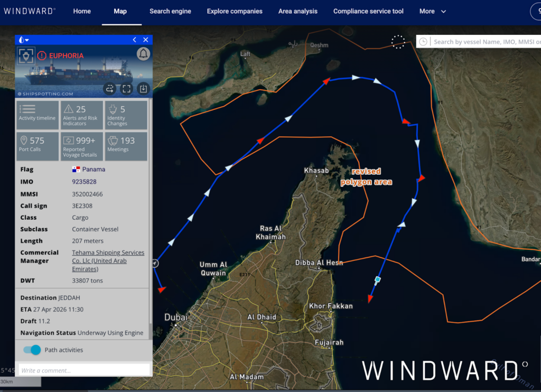Open Compliance service tool

coord(368,12)
